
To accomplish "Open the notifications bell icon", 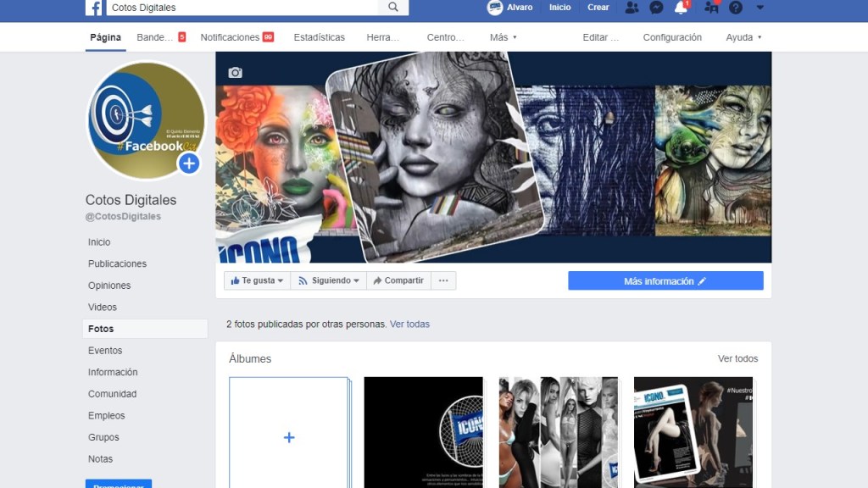I will (x=681, y=8).
